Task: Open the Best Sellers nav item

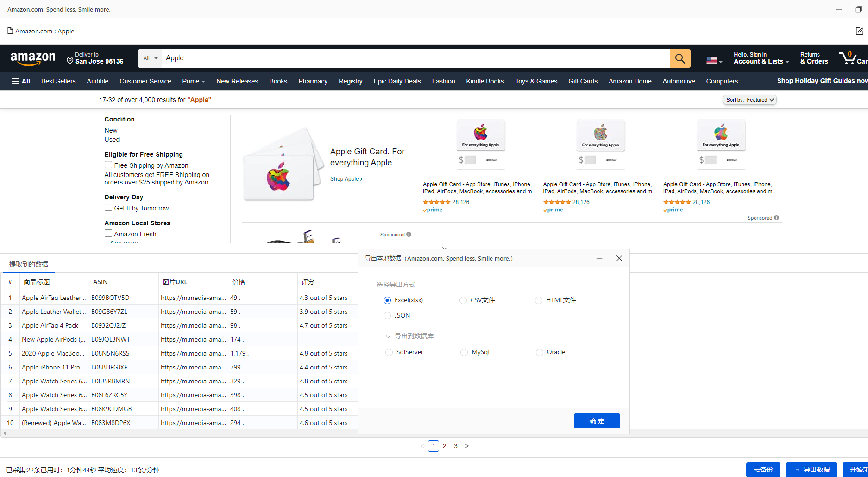Action: 58,81
